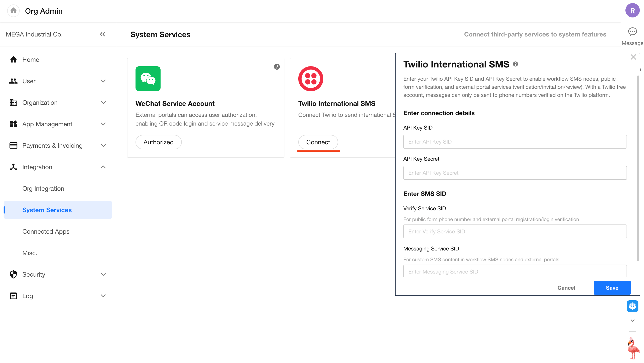The width and height of the screenshot is (644, 363).
Task: Click the home icon next to Org Admin
Action: click(x=13, y=11)
